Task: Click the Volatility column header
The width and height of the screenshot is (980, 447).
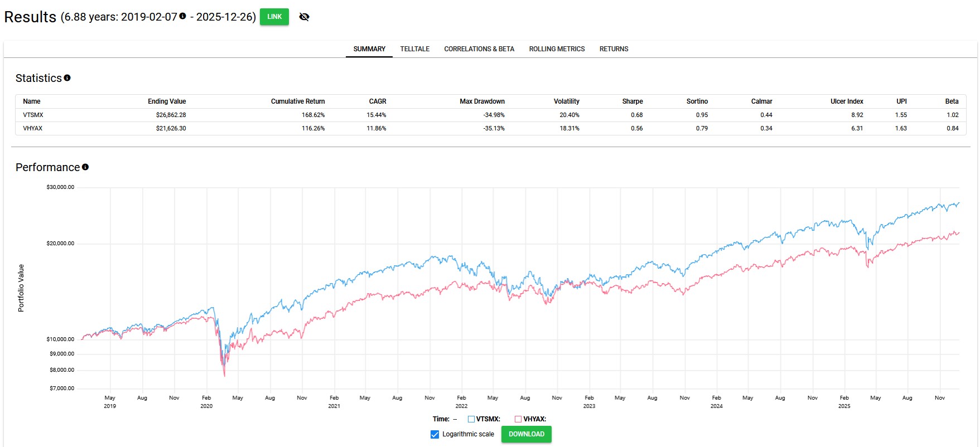Action: 567,101
